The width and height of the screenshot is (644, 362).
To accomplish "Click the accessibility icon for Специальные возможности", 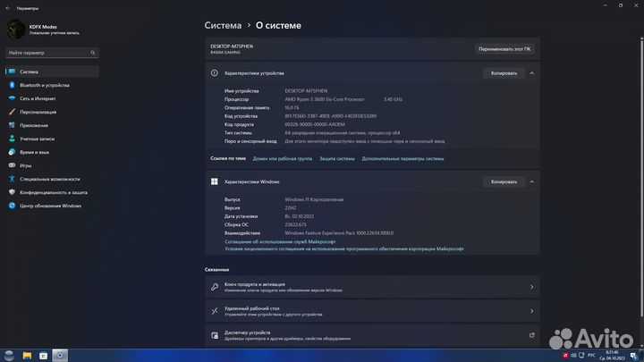I will tap(12, 179).
